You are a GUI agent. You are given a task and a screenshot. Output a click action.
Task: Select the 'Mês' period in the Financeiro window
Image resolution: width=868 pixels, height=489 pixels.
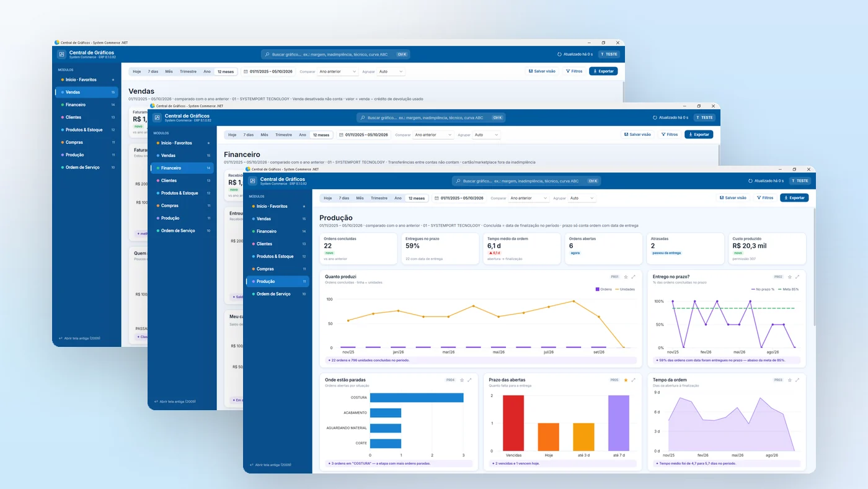(x=265, y=135)
